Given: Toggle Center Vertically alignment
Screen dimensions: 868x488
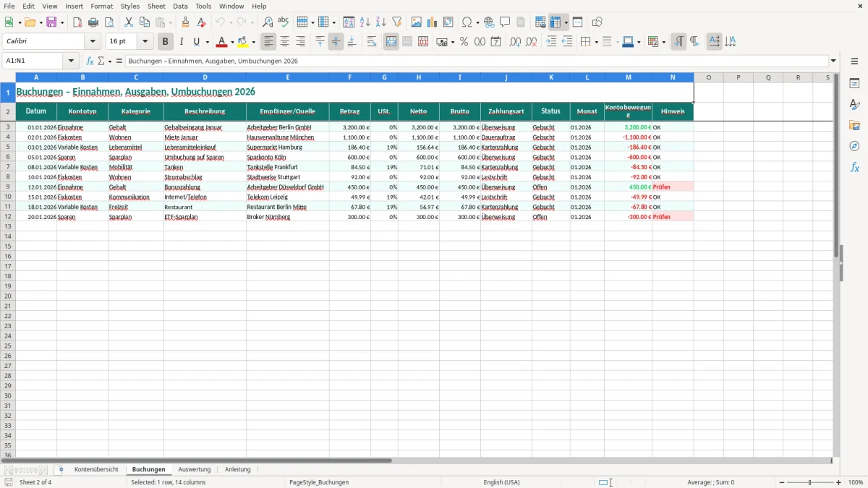Looking at the screenshot, I should click(336, 42).
